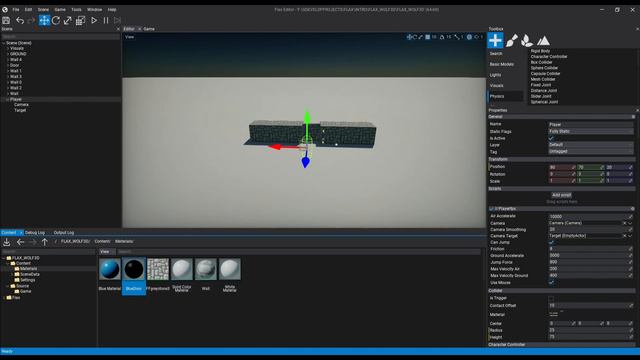Switch to the Debug Log tab
The width and height of the screenshot is (640, 360).
(35, 233)
